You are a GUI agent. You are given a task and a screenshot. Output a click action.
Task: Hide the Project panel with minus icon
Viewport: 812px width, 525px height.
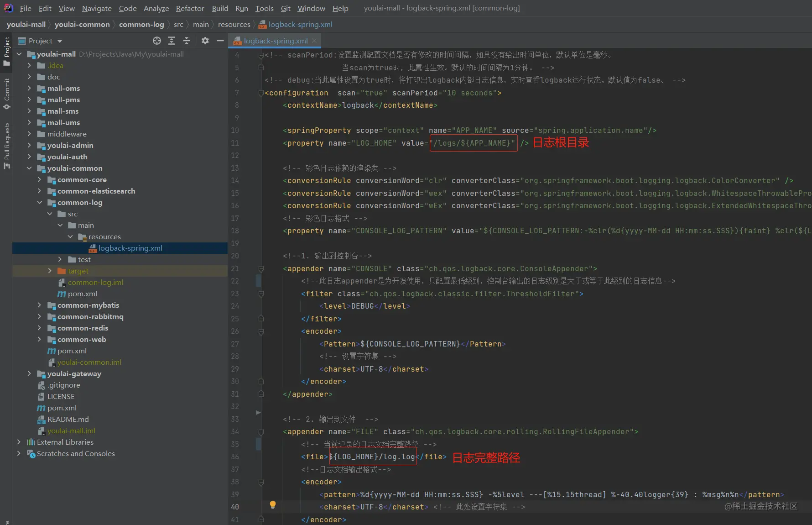click(220, 41)
